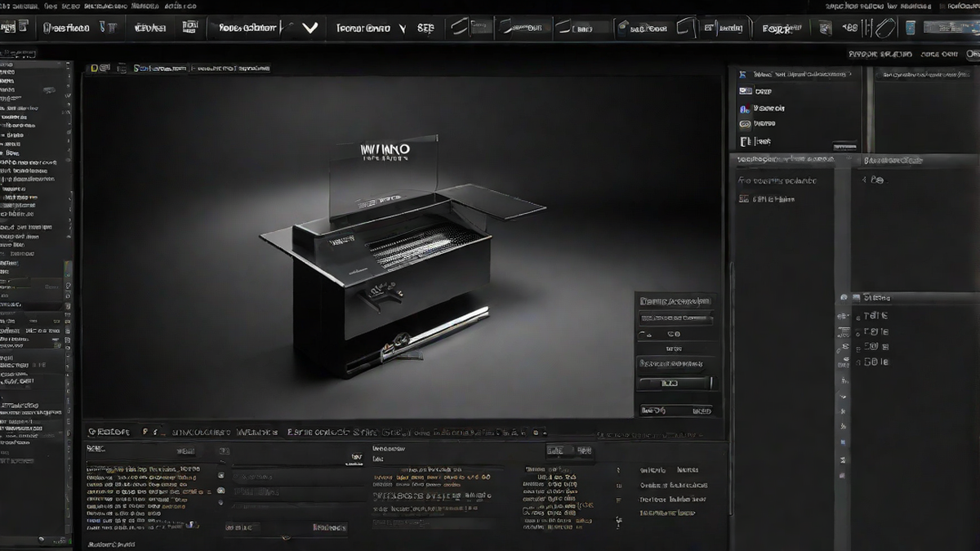
Task: Click the blue-red circle icon in right panel list
Action: point(745,108)
